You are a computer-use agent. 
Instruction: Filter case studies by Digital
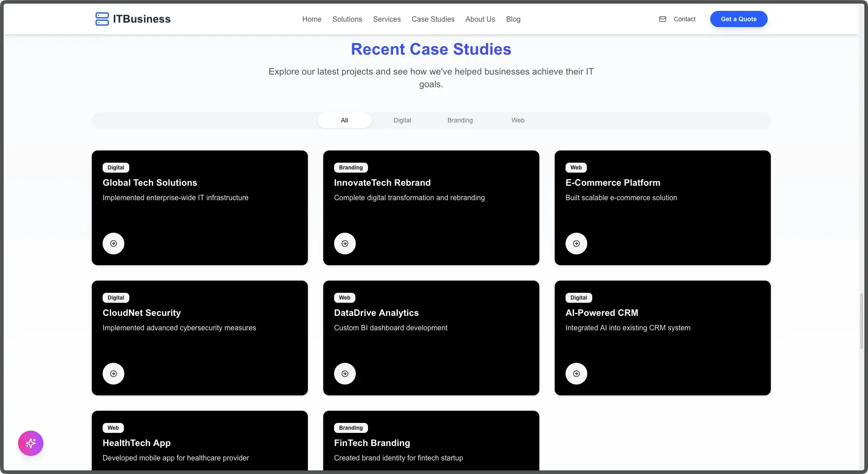click(402, 120)
